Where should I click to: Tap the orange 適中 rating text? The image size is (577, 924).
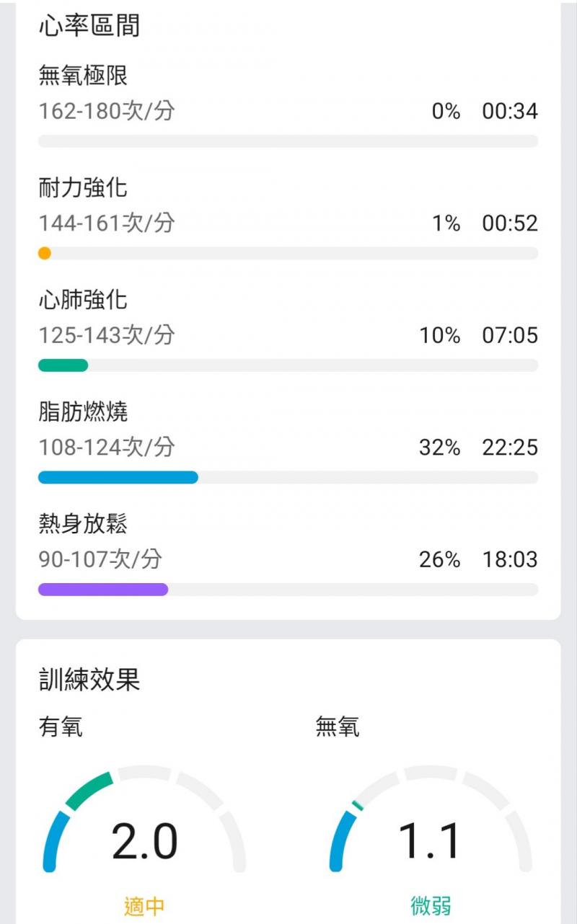[144, 907]
